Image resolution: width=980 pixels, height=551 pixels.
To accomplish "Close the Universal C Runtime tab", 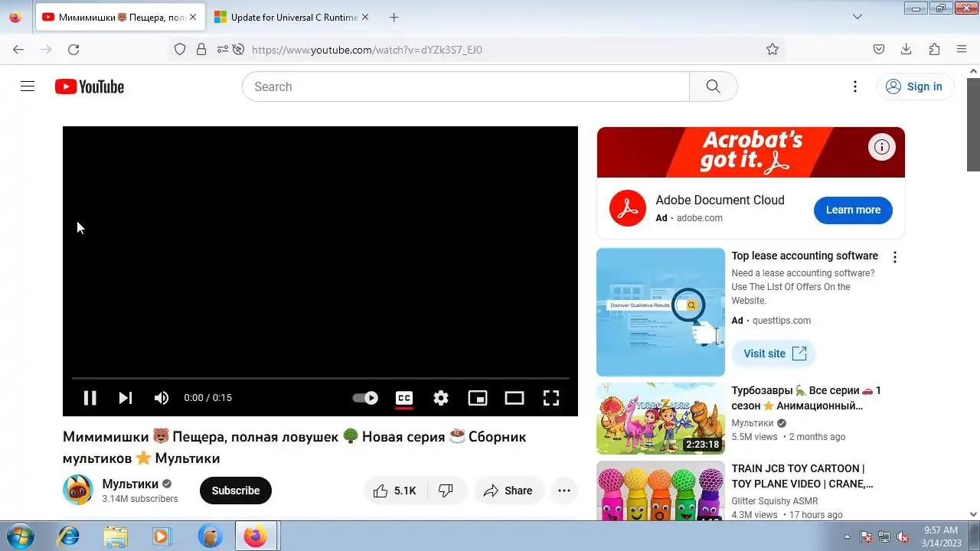I will [364, 17].
